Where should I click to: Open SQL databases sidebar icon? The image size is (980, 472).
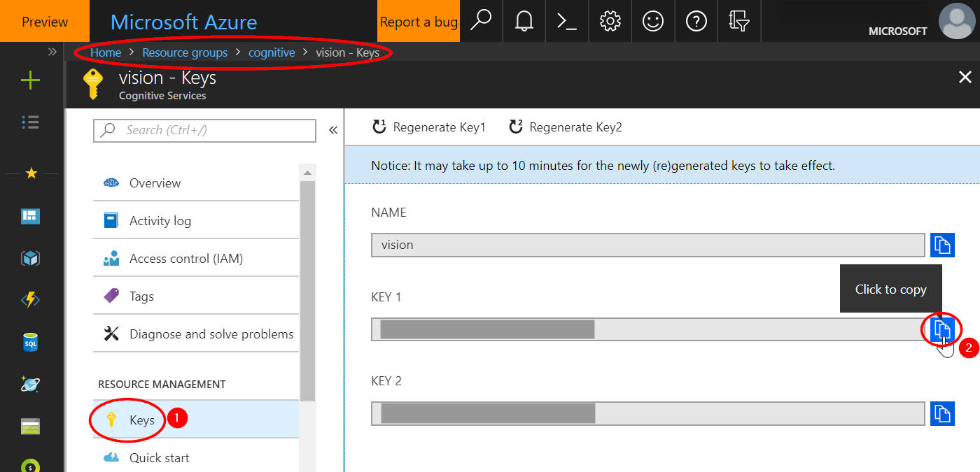coord(31,343)
